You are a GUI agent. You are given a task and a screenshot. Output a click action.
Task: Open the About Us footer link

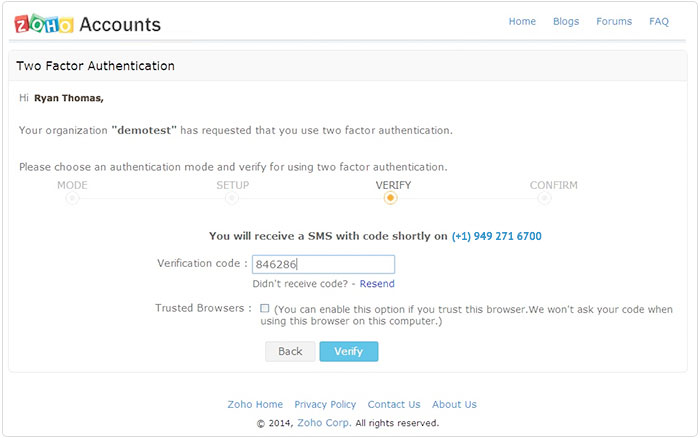(x=454, y=405)
